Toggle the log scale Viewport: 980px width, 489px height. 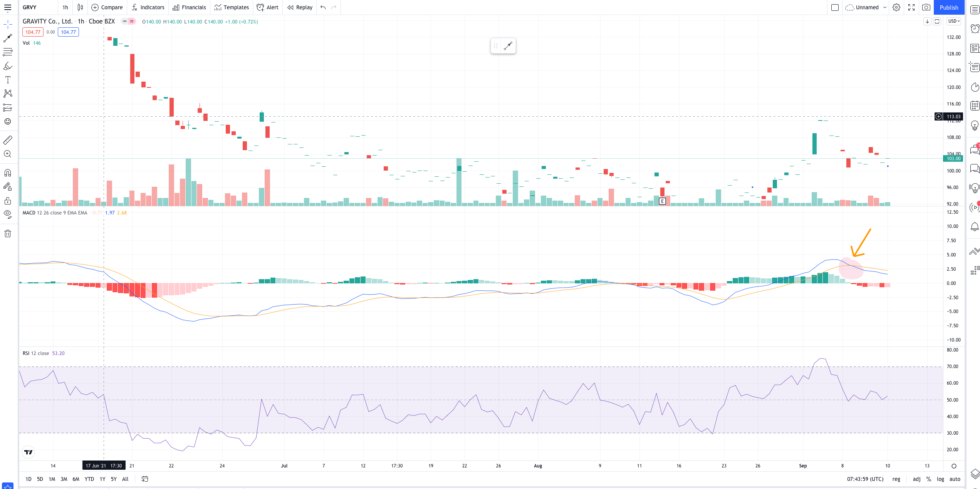tap(940, 479)
